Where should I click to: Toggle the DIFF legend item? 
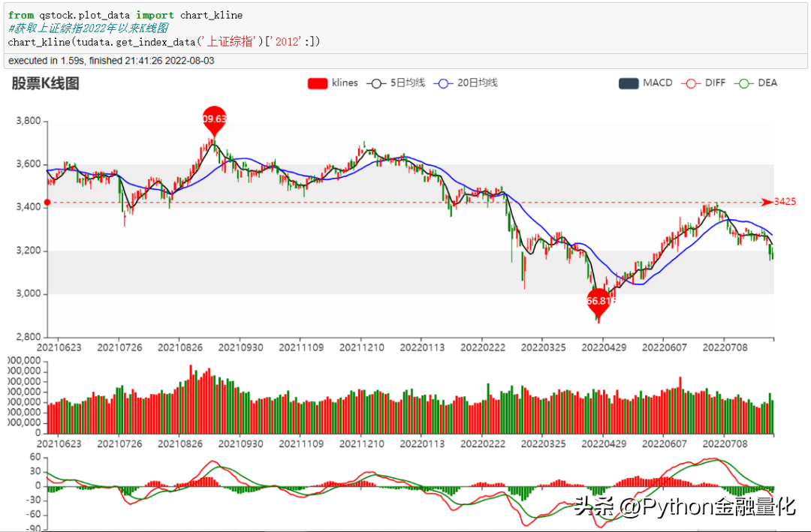coord(704,83)
